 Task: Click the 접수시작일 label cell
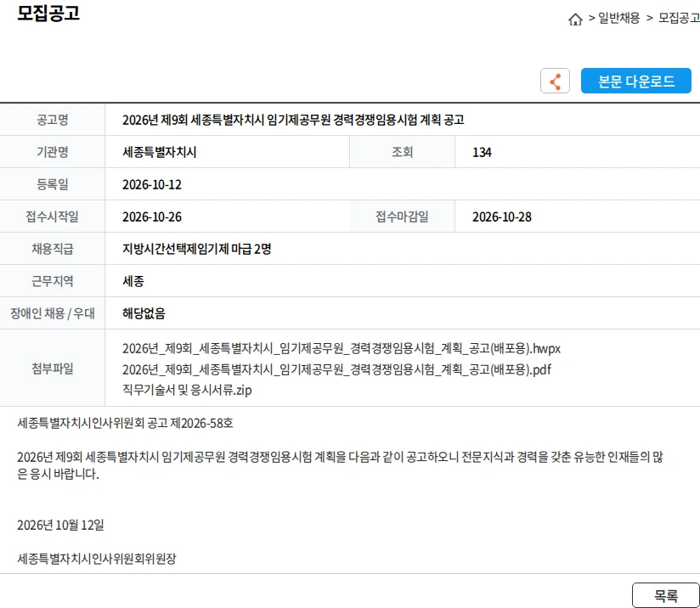[52, 217]
